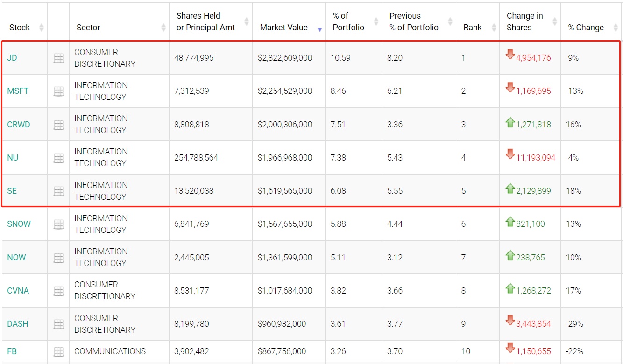Click the grid icon in the MSFT row
This screenshot has height=364, width=623.
pos(58,91)
